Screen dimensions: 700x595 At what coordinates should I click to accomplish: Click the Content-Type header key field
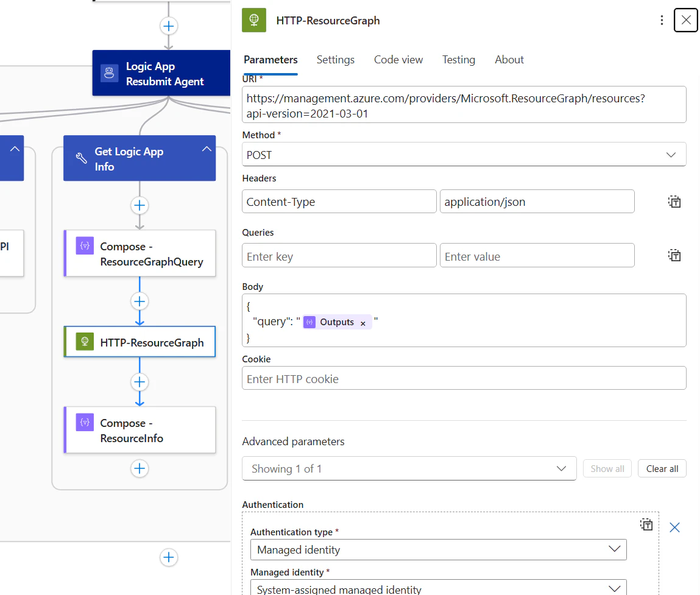pyautogui.click(x=339, y=202)
